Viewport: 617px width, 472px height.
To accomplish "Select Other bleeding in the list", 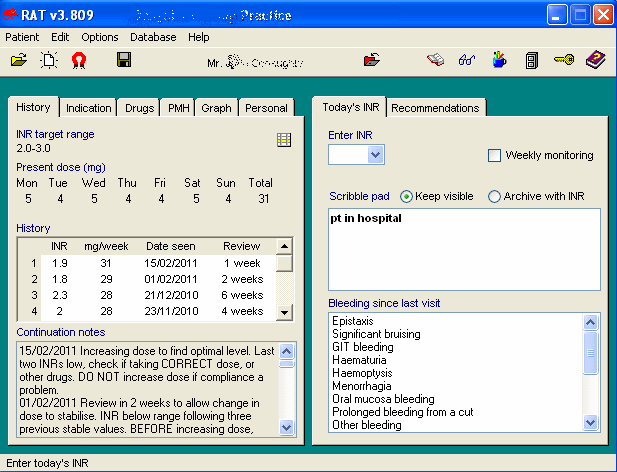I will [x=367, y=425].
